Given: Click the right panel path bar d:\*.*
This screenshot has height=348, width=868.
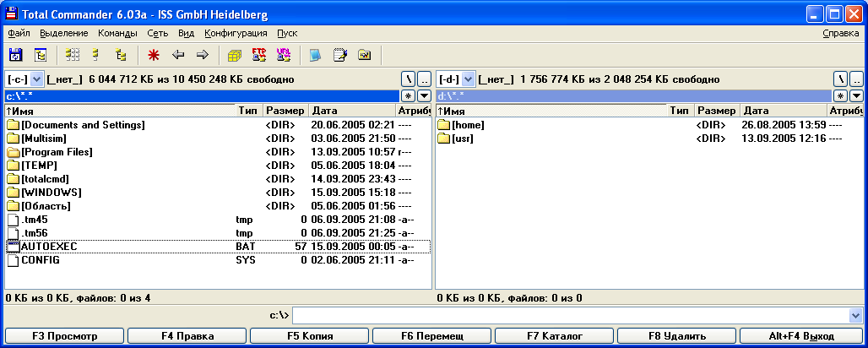Looking at the screenshot, I should coord(633,96).
